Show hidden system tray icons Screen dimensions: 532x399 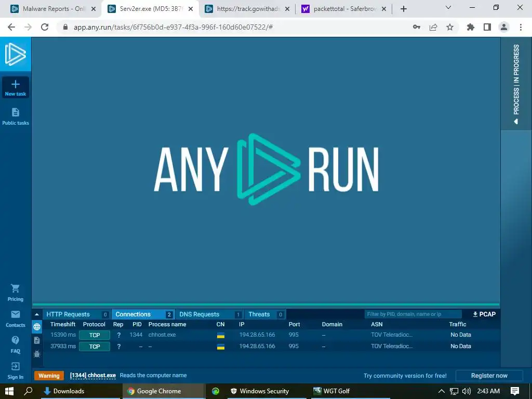pyautogui.click(x=442, y=391)
